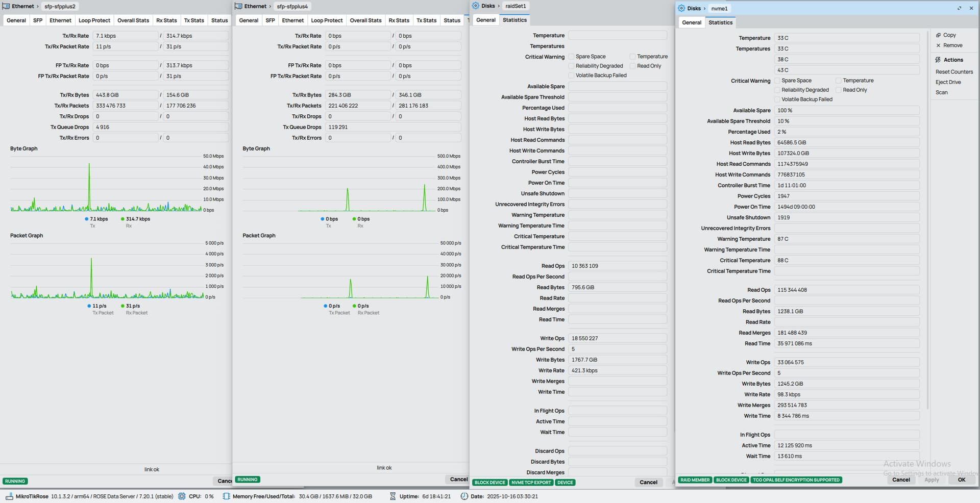Switch to Rx Stats tab in sfp-sfpplus2 window

pyautogui.click(x=166, y=20)
